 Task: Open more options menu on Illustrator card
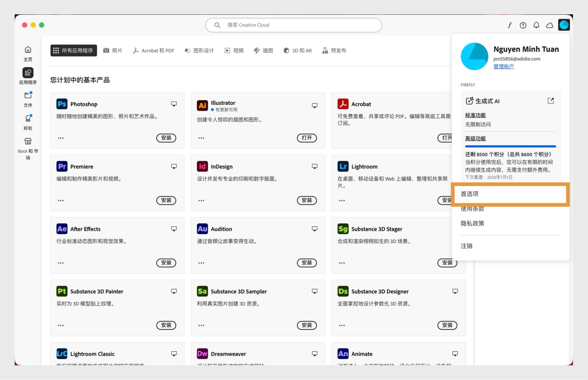click(x=201, y=138)
